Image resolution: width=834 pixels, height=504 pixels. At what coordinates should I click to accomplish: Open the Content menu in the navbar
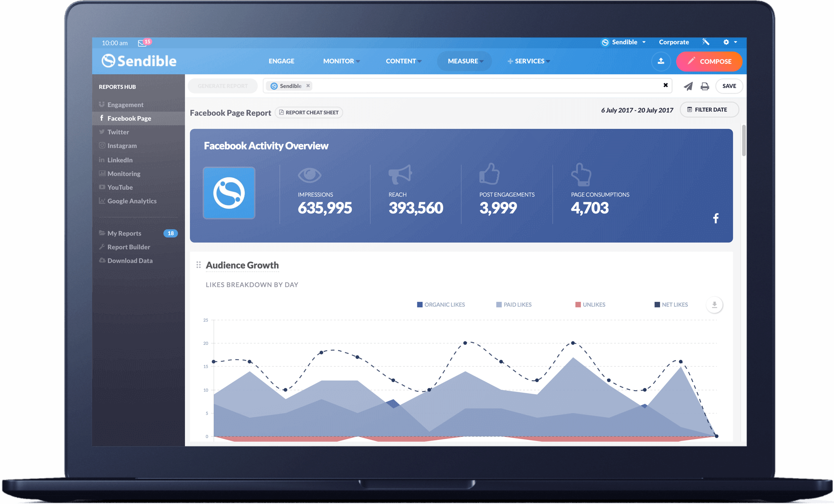tap(403, 61)
